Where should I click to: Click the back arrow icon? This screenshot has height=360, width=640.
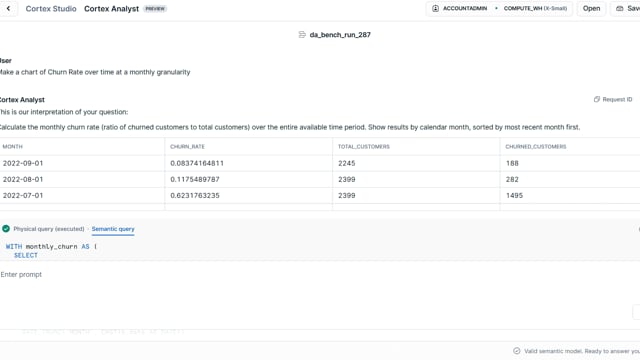(8, 8)
